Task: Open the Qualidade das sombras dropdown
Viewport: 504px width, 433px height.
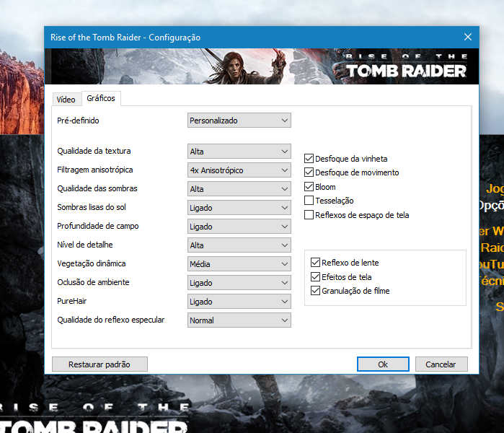Action: (x=239, y=189)
